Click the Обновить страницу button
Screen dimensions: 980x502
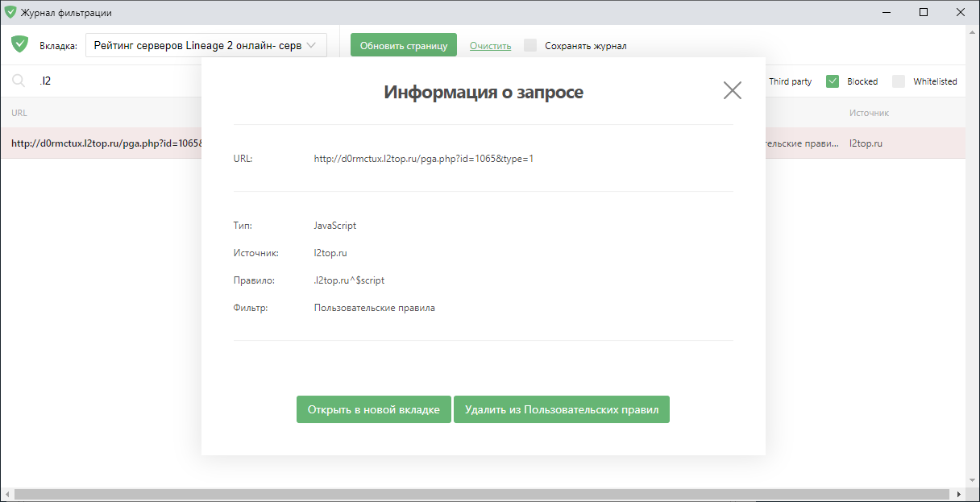403,44
